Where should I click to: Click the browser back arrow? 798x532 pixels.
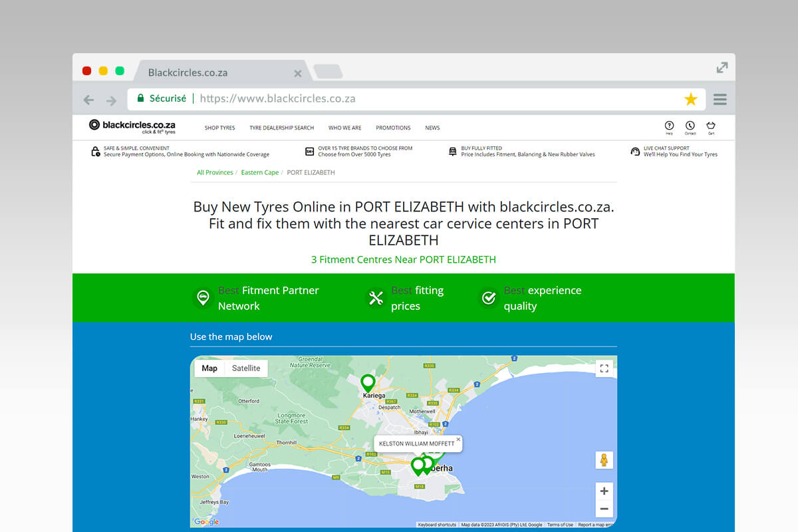[x=88, y=100]
